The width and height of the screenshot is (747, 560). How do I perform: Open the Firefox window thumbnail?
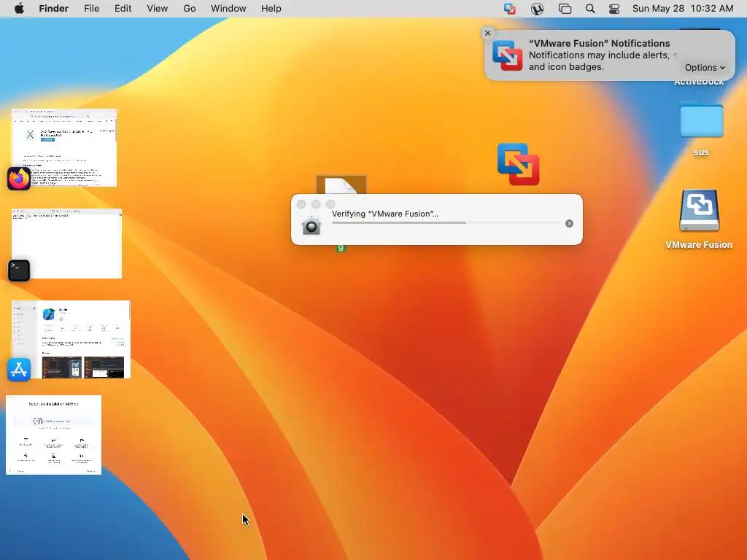pyautogui.click(x=64, y=147)
